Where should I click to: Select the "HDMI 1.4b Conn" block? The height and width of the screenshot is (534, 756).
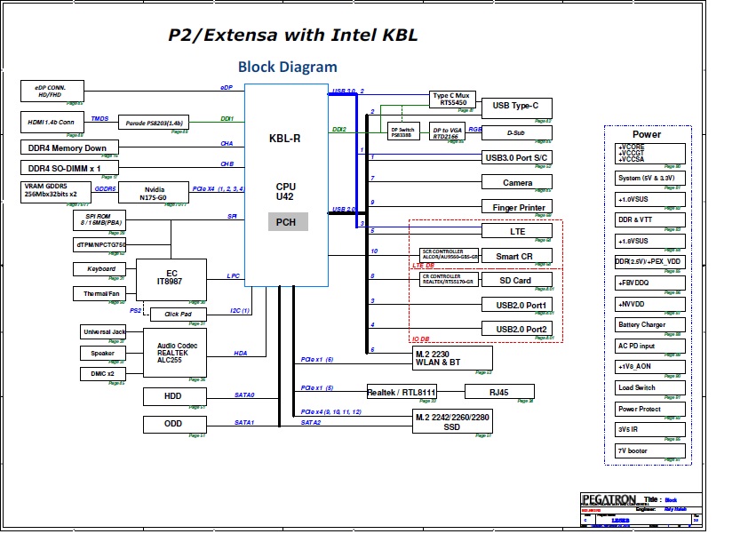click(x=52, y=122)
